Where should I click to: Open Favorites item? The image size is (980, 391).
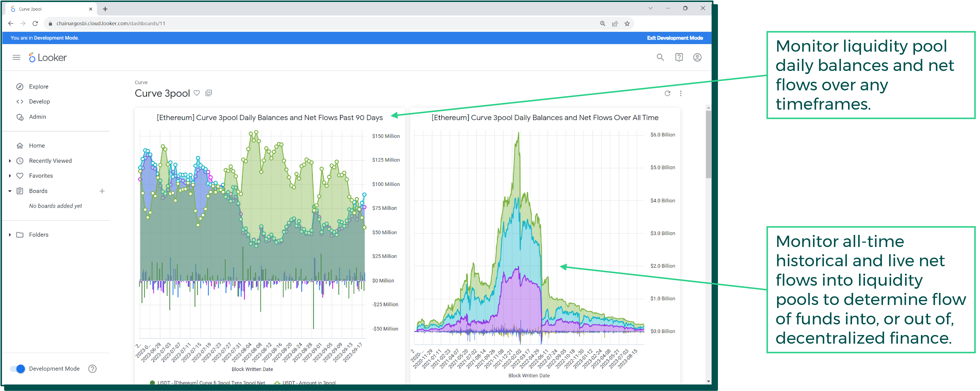tap(41, 176)
